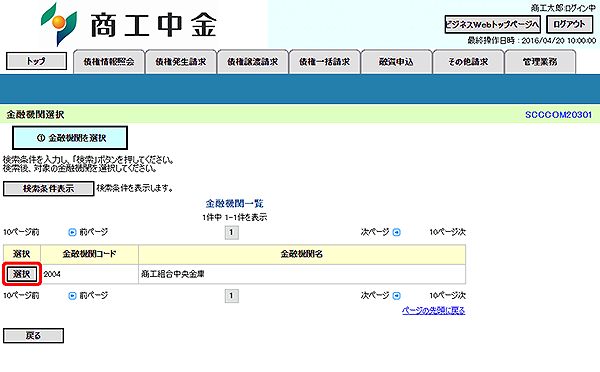Click lower 10ページ次 link
Image resolution: width=600 pixels, height=372 pixels.
click(x=447, y=296)
